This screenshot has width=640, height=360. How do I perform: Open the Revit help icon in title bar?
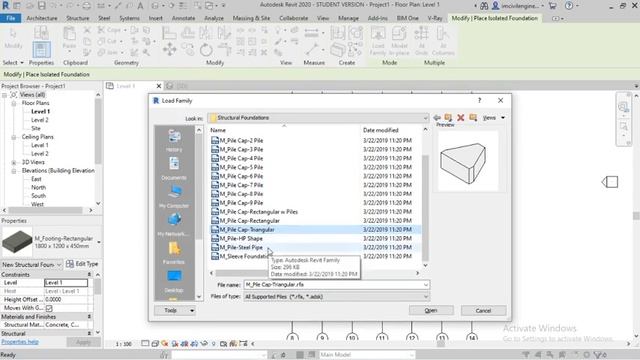(x=569, y=6)
